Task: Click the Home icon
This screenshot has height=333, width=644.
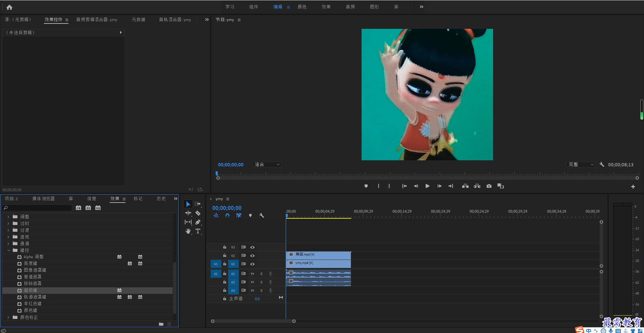Action: coord(9,7)
